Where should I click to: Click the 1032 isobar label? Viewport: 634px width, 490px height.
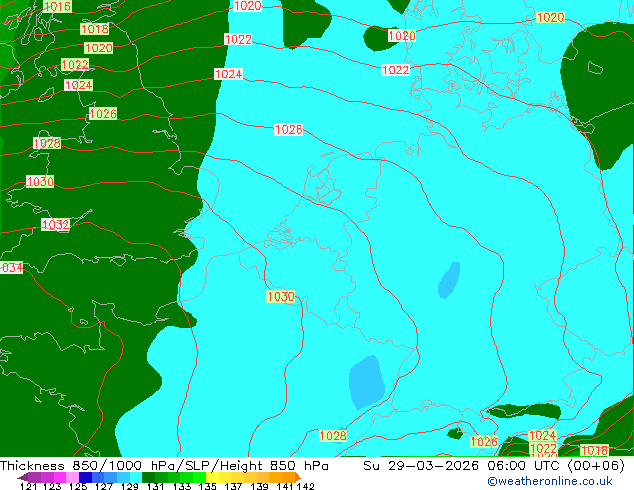coord(55,224)
